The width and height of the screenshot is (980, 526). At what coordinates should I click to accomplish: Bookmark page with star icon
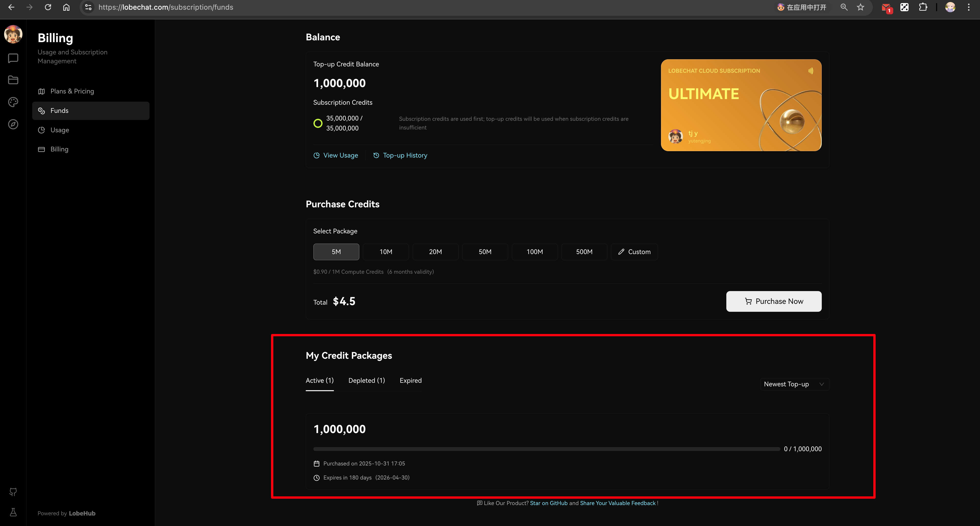tap(861, 7)
